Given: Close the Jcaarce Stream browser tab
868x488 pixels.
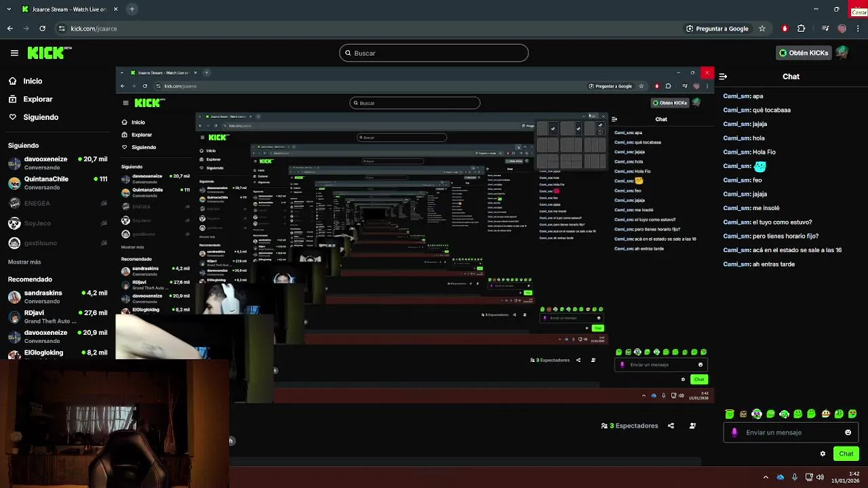Looking at the screenshot, I should click(x=115, y=9).
